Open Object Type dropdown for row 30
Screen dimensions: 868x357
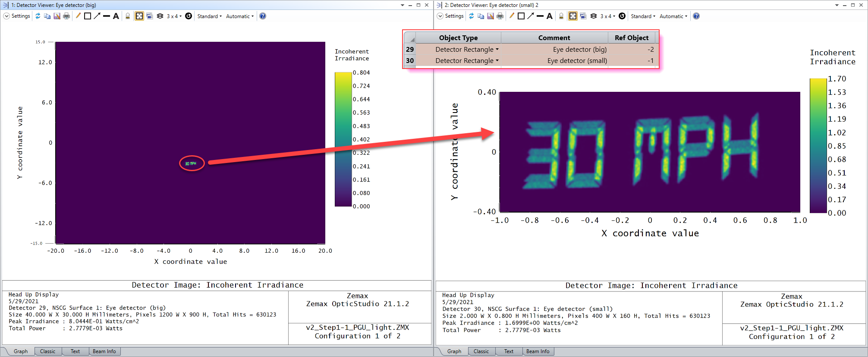497,60
